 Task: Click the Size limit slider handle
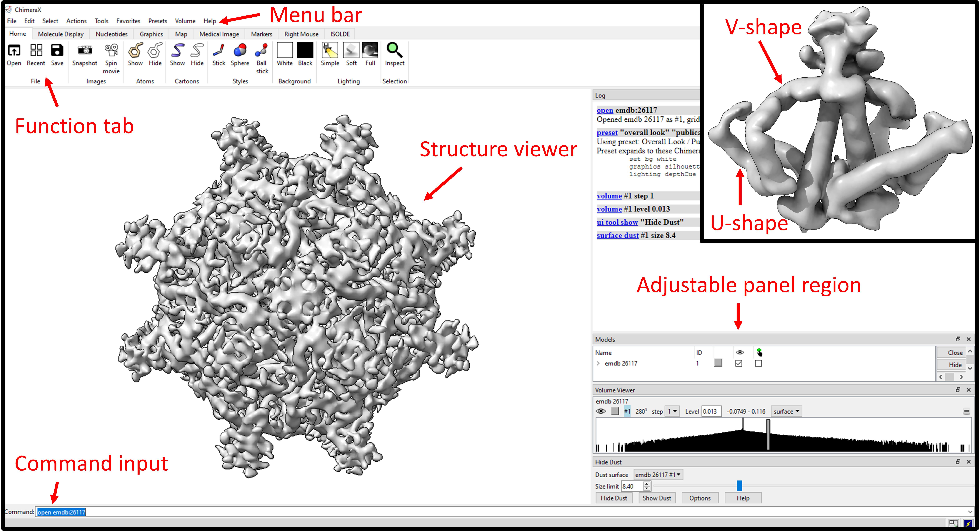[x=739, y=486]
